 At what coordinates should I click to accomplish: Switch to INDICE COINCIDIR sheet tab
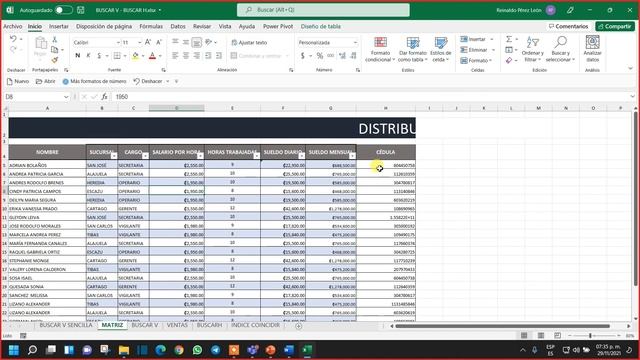click(256, 325)
